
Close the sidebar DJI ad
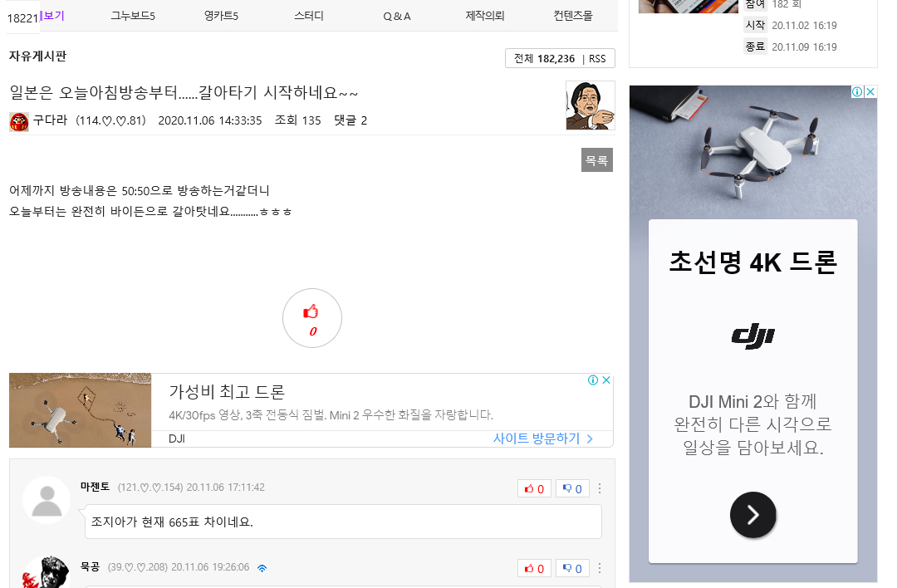(x=870, y=91)
